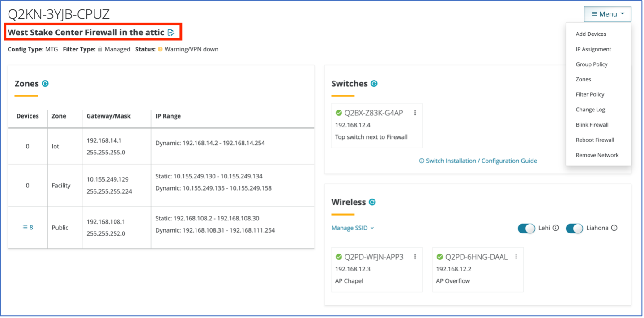Choose Reboot Firewall in the menu

(x=595, y=140)
